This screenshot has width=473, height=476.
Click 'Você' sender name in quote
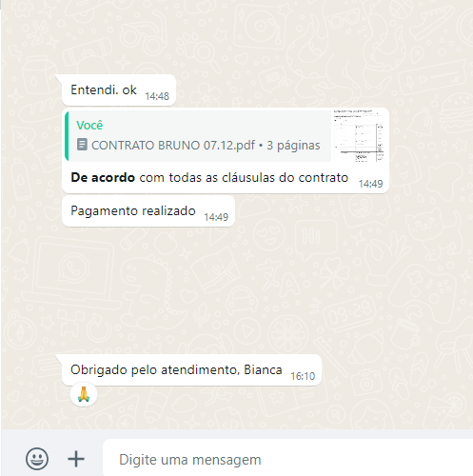pos(89,126)
